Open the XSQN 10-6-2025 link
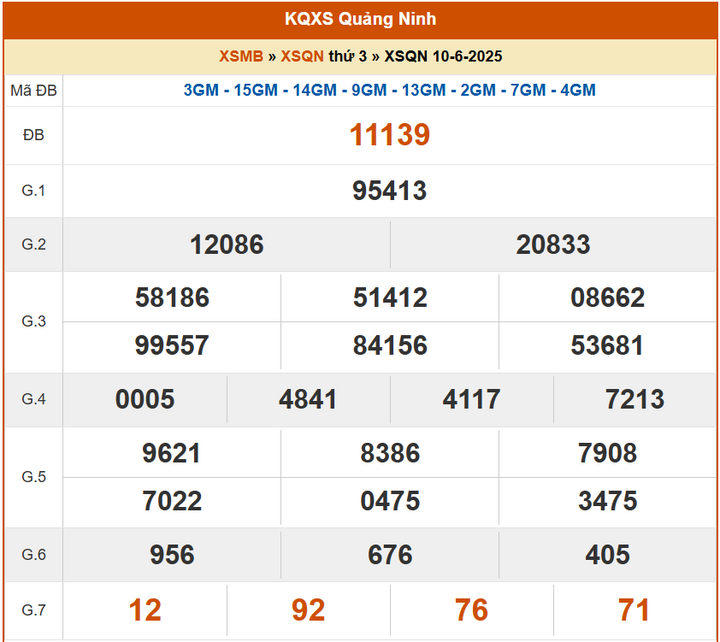This screenshot has height=642, width=720. point(443,56)
